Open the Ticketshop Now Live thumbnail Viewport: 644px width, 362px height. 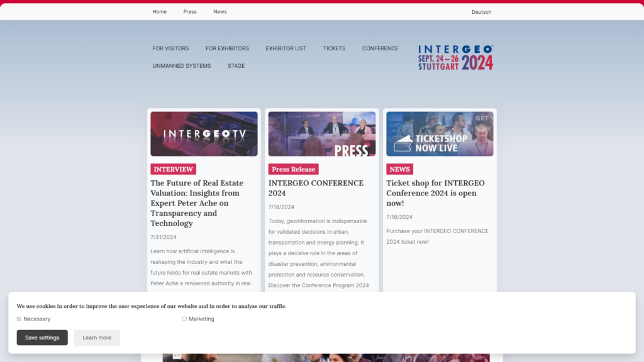(x=440, y=134)
